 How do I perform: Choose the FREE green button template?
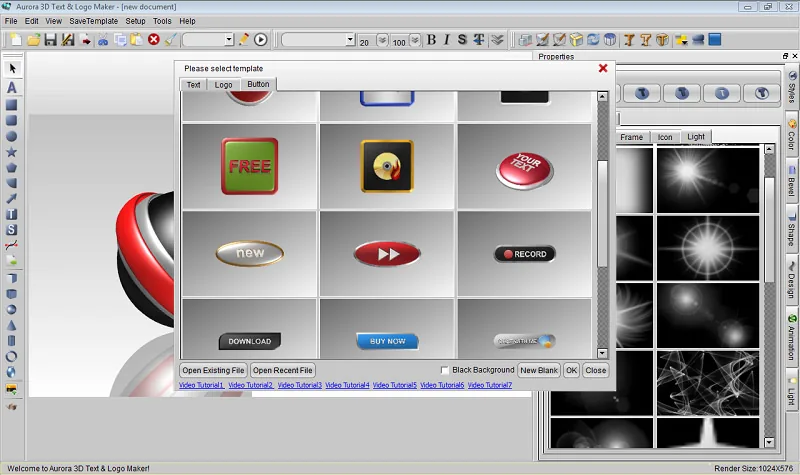[249, 166]
